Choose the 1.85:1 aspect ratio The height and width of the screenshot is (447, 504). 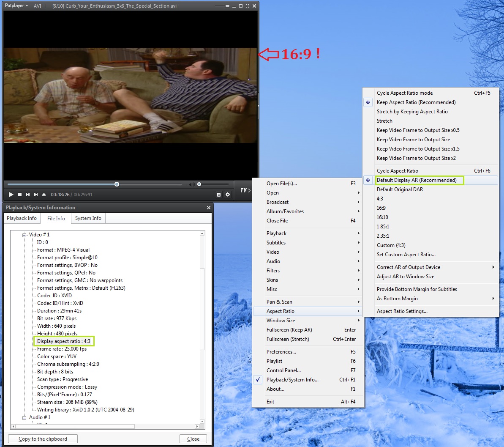(x=431, y=227)
